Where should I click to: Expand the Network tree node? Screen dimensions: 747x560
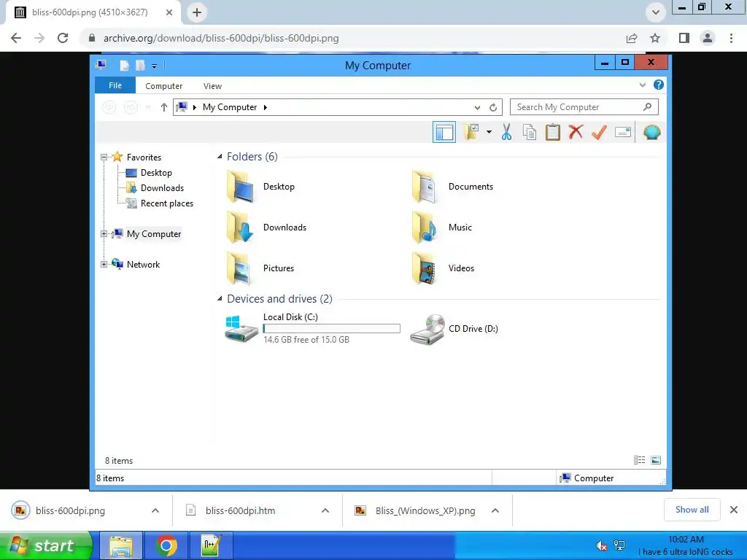pyautogui.click(x=104, y=264)
